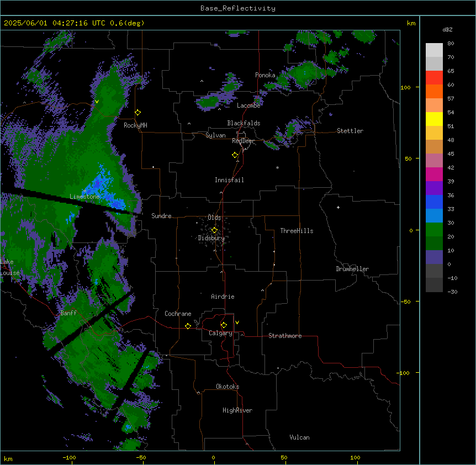Pick the purple 39-36 dBZ legend swatch

pyautogui.click(x=434, y=188)
